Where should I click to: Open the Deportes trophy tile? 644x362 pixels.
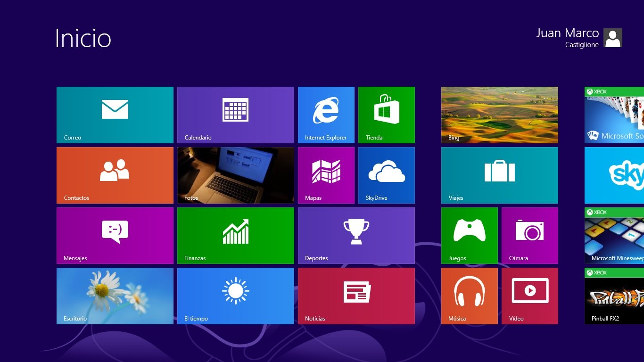356,236
